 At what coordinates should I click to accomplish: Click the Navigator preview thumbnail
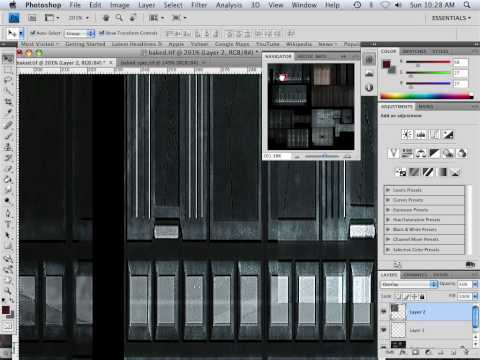click(x=311, y=107)
